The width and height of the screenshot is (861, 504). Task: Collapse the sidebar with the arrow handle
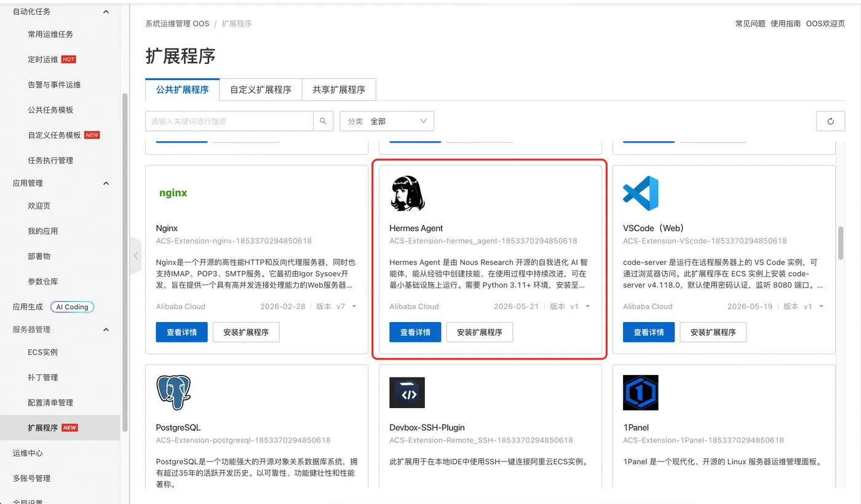(136, 256)
